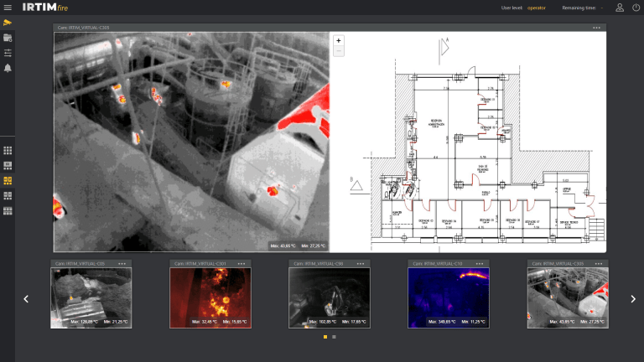Viewport: 644px width, 362px height.
Task: Switch to the bottom grid layout icon
Action: (x=8, y=211)
